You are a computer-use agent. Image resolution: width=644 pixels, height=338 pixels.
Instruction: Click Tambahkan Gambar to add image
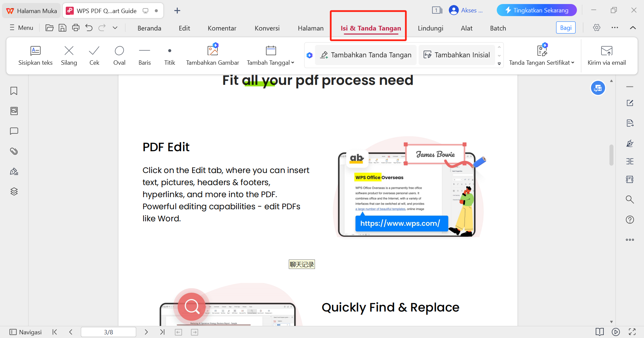[x=213, y=56]
